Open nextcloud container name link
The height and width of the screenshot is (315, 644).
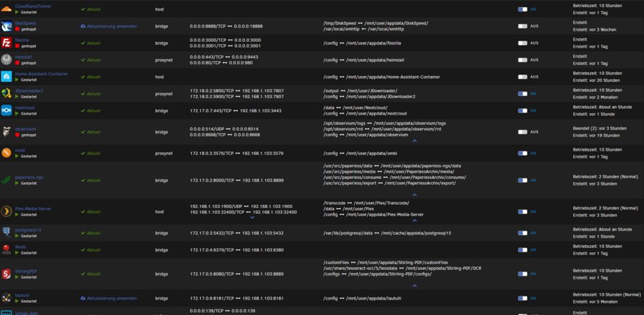pyautogui.click(x=25, y=107)
